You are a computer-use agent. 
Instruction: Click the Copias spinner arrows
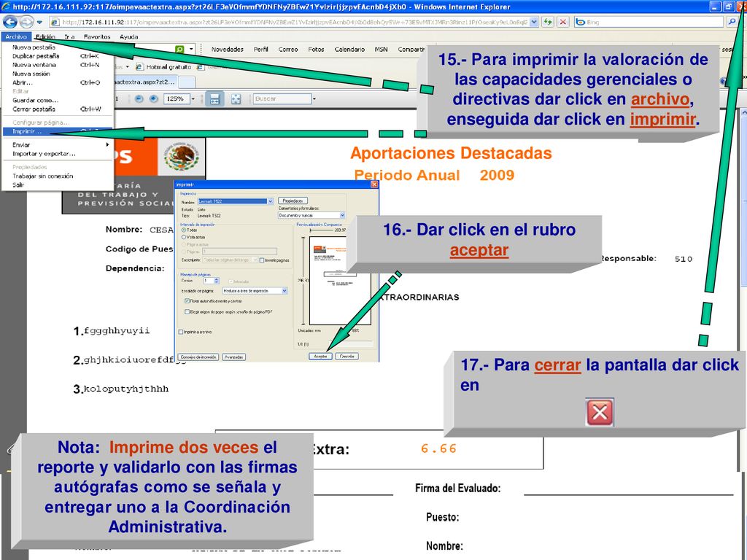(217, 281)
